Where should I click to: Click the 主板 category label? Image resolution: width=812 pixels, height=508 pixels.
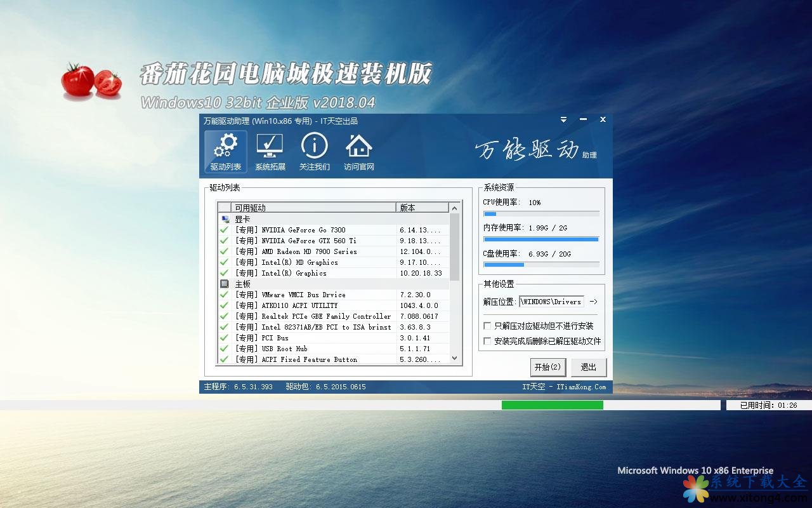pos(242,284)
